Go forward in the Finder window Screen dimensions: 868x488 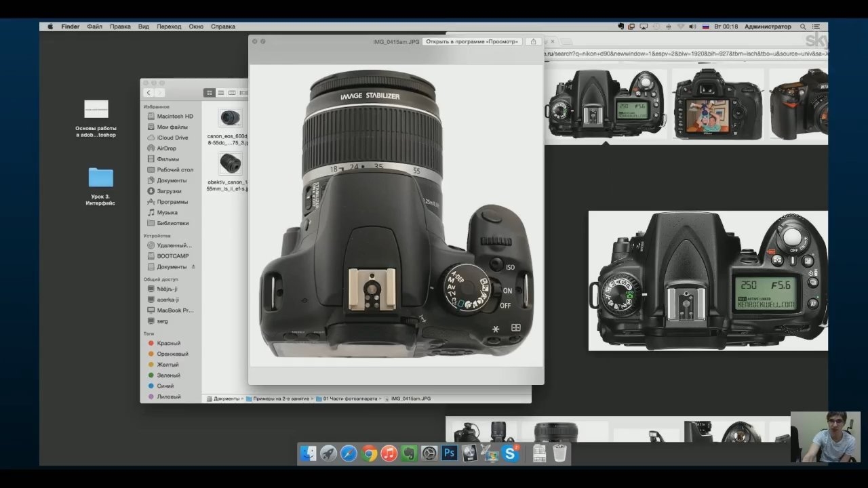point(159,92)
